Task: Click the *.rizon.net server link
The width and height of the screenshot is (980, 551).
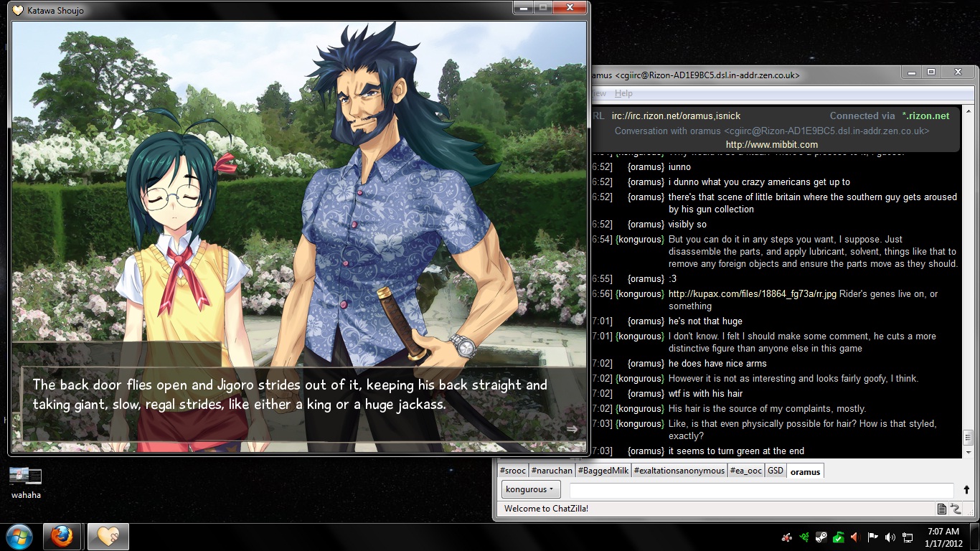Action: [925, 116]
